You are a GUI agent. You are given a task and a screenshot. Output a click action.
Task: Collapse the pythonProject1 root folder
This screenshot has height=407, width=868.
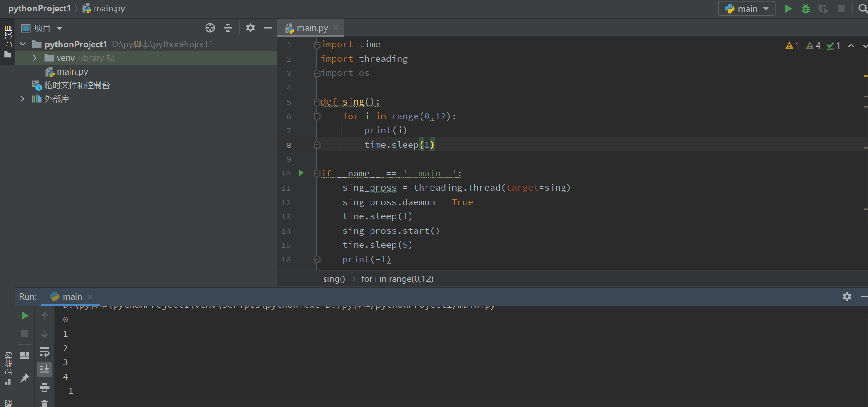coord(23,44)
